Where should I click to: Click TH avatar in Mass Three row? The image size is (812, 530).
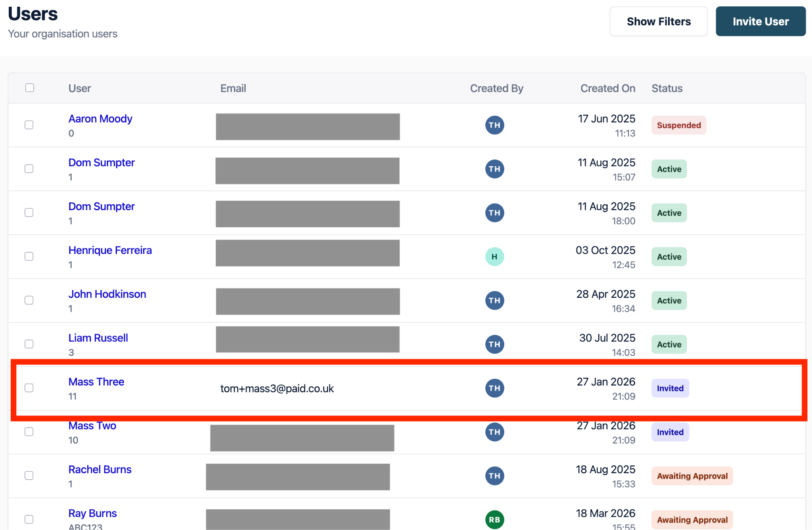494,388
